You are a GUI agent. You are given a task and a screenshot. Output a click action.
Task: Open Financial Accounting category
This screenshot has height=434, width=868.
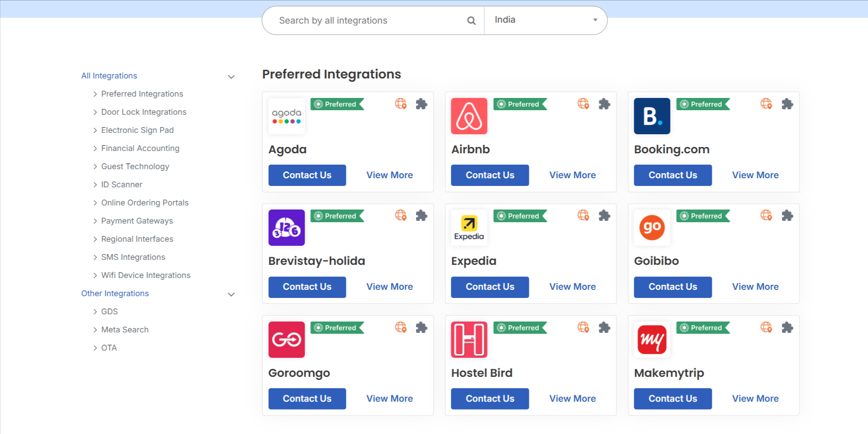point(140,148)
